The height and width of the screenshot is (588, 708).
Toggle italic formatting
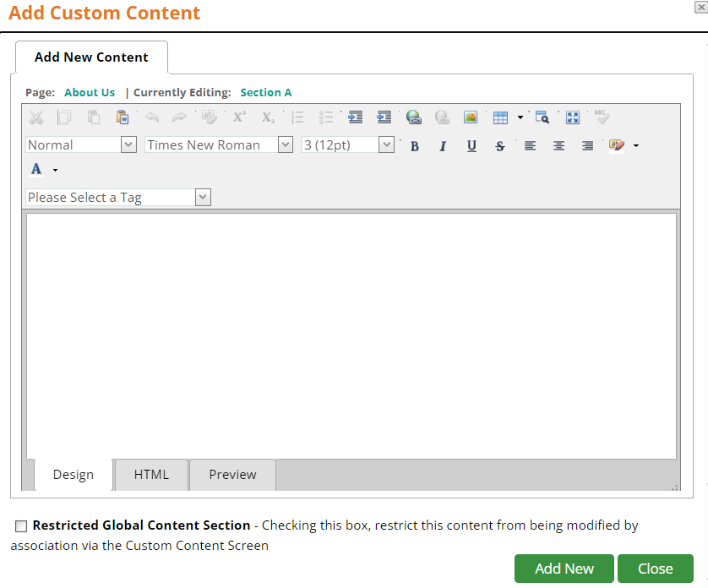(443, 146)
